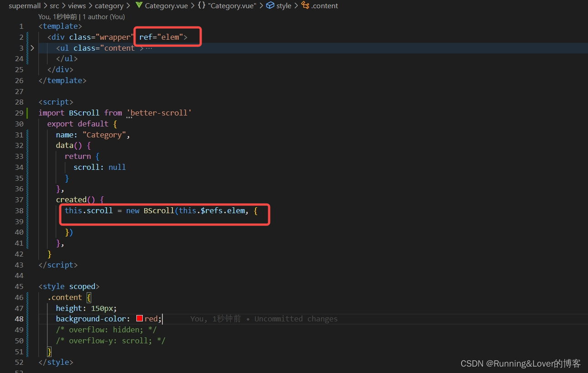Click the export default statement

tap(78, 124)
